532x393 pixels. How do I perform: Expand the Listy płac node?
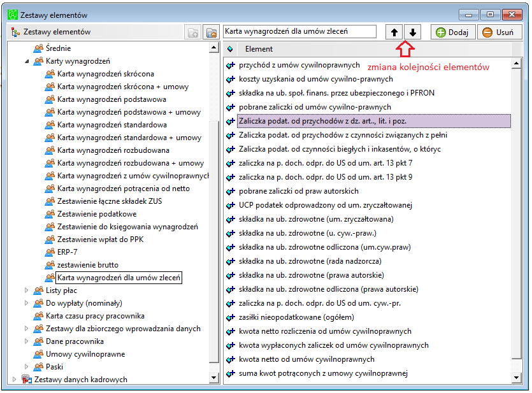27,290
